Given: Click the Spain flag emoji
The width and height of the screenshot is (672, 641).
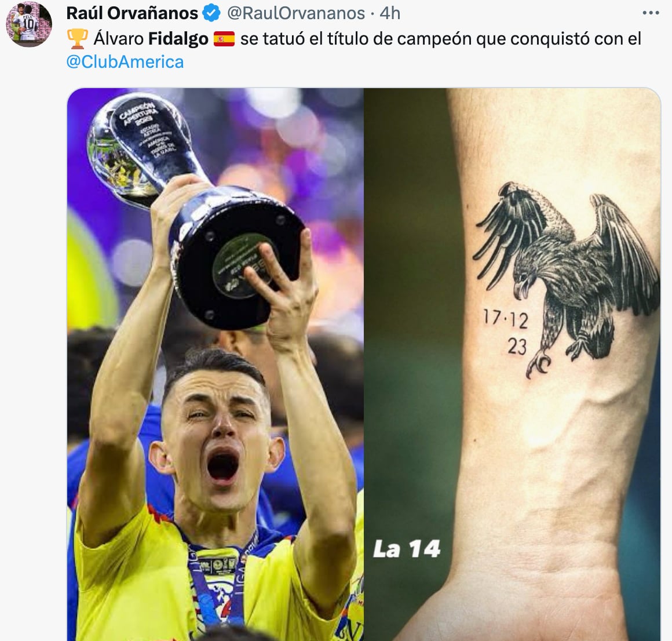Looking at the screenshot, I should pos(225,39).
